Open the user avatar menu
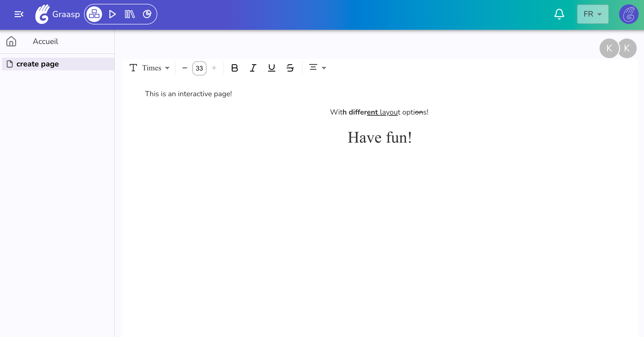This screenshot has height=337, width=644. pos(629,14)
